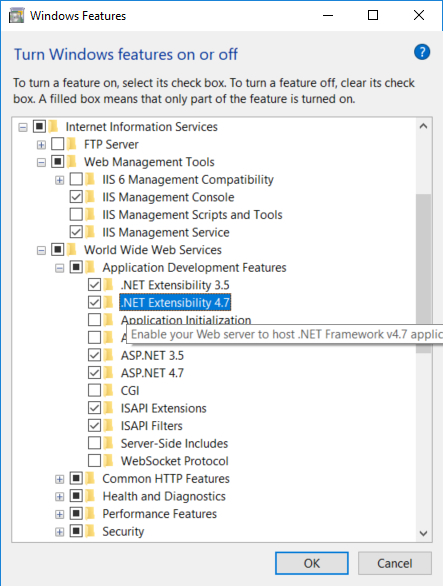Image resolution: width=443 pixels, height=586 pixels.
Task: Click the Internet Information Services folder icon
Action: tap(53, 126)
